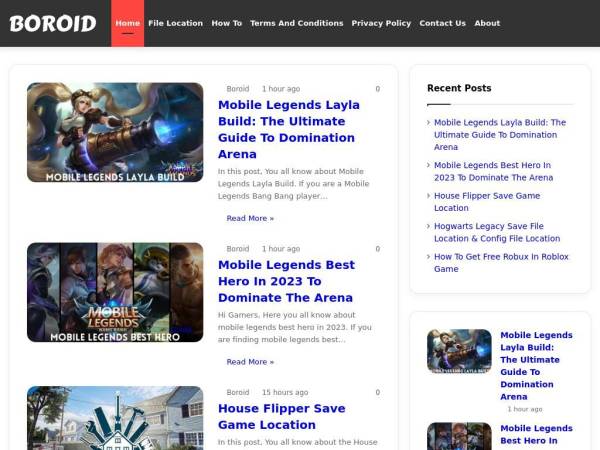Click the Boroid author link on the House Flipper post
Screen dimensions: 600x450
click(x=238, y=392)
